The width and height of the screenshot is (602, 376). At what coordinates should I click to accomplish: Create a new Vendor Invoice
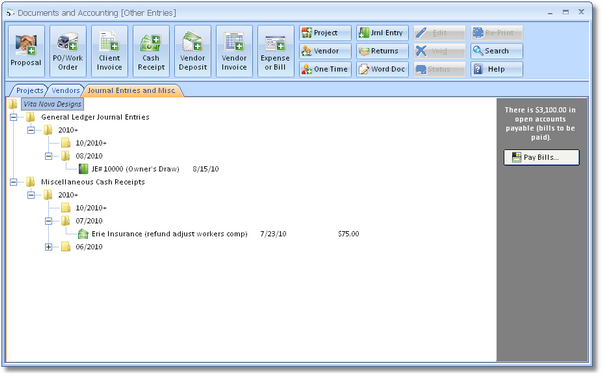click(234, 51)
